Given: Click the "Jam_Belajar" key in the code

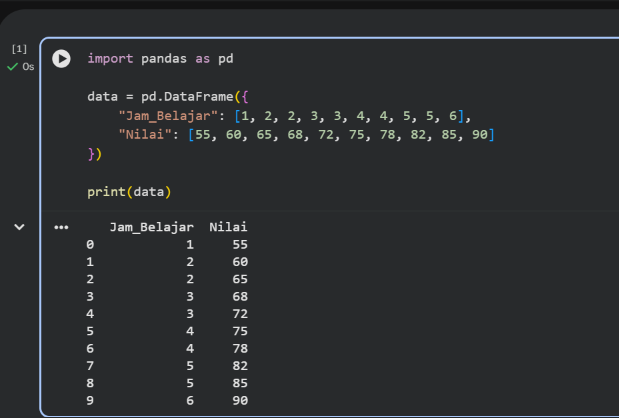Looking at the screenshot, I should (168, 116).
